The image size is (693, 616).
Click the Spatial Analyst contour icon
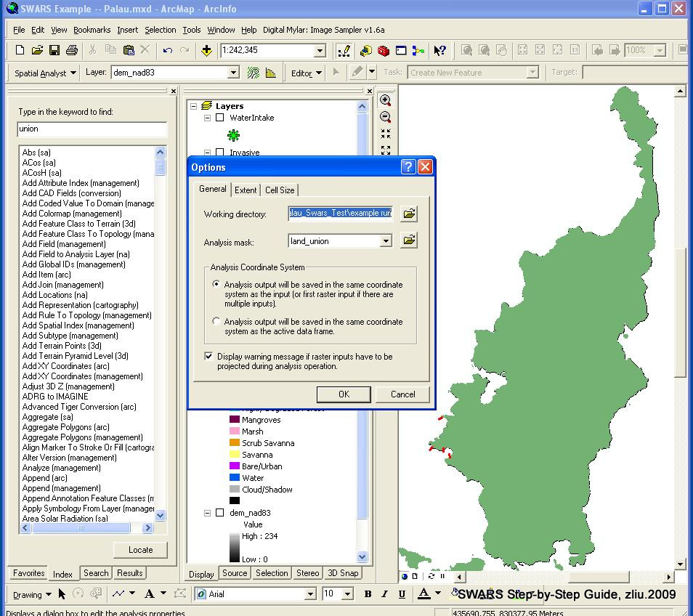pos(254,73)
